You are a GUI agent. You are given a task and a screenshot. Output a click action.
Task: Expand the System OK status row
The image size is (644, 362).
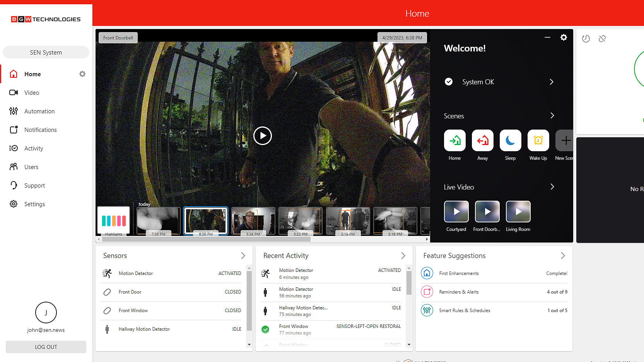552,82
